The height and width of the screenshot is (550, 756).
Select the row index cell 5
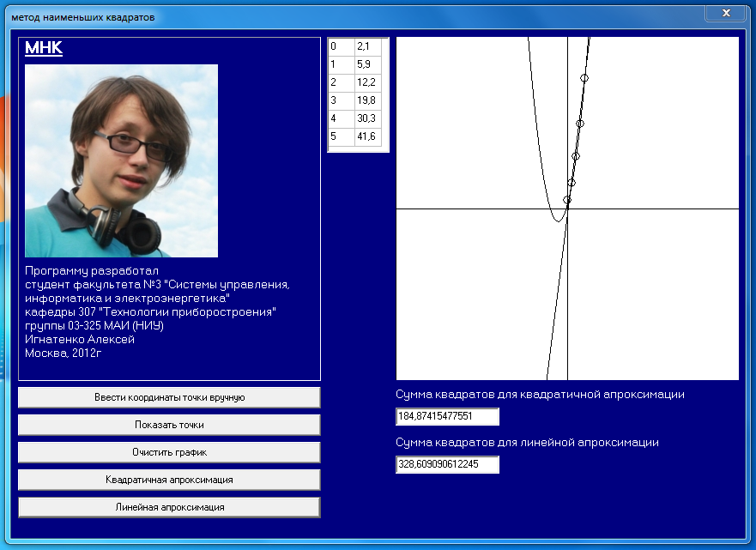click(x=342, y=136)
